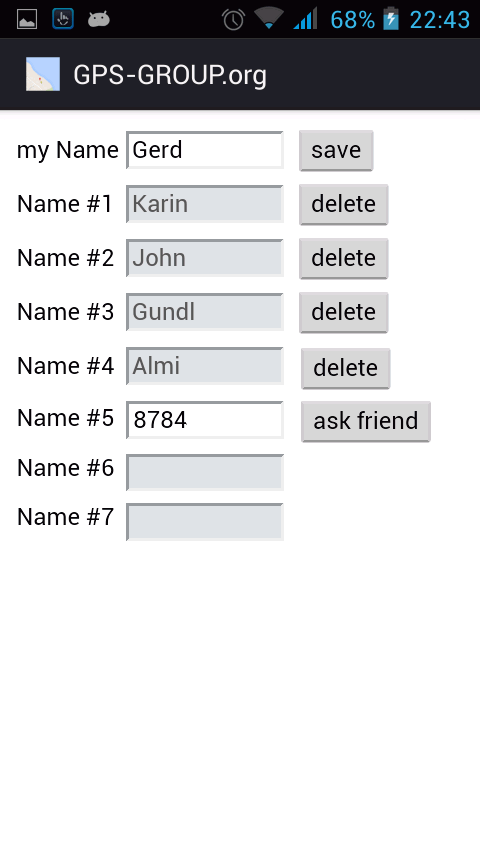The width and height of the screenshot is (480, 854).
Task: Tap the Name #1 field showing Karin
Action: (x=205, y=204)
